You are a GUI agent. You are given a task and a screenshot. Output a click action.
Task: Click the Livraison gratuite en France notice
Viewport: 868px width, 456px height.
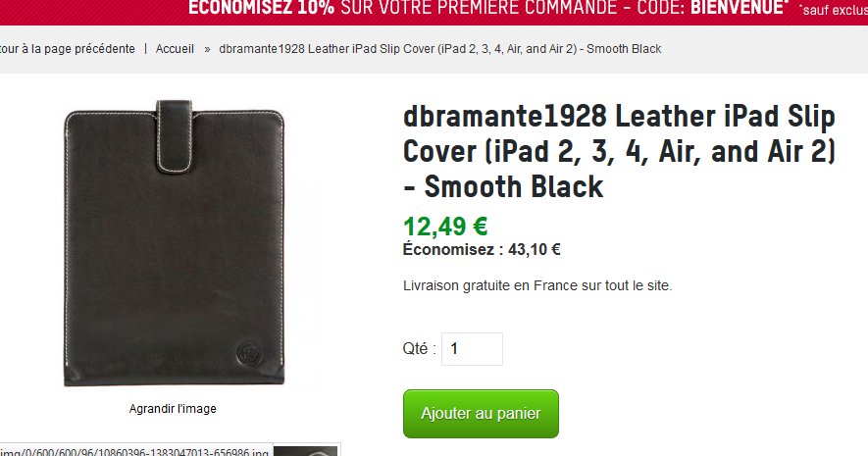coord(537,286)
